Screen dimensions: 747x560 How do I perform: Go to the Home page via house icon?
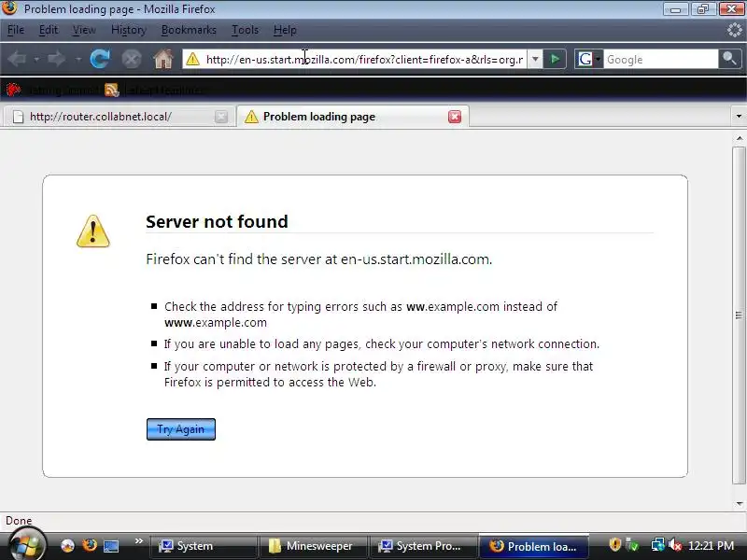[162, 59]
